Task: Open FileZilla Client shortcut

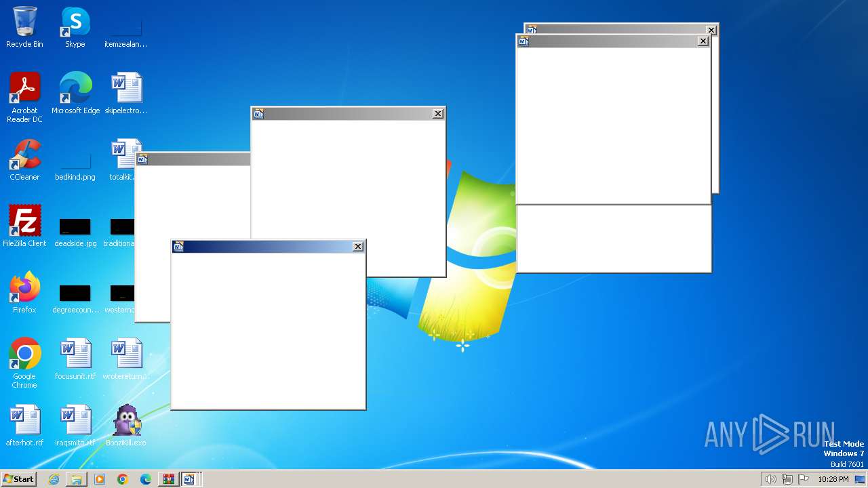Action: pos(24,226)
